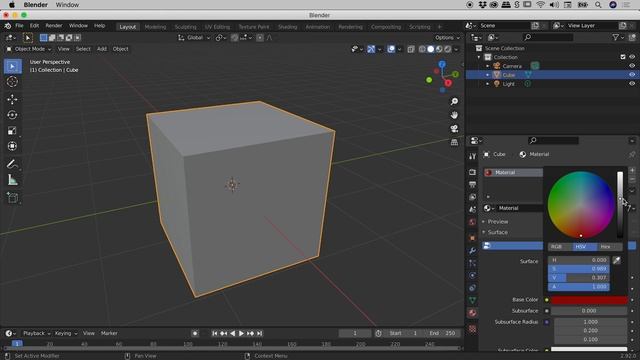The image size is (640, 360).
Task: Open the Render properties tab icon
Action: pos(472,172)
